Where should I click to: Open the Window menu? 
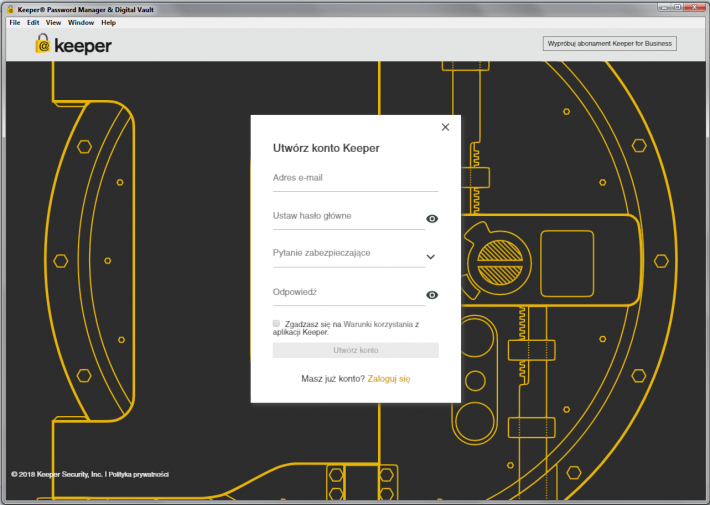click(81, 23)
